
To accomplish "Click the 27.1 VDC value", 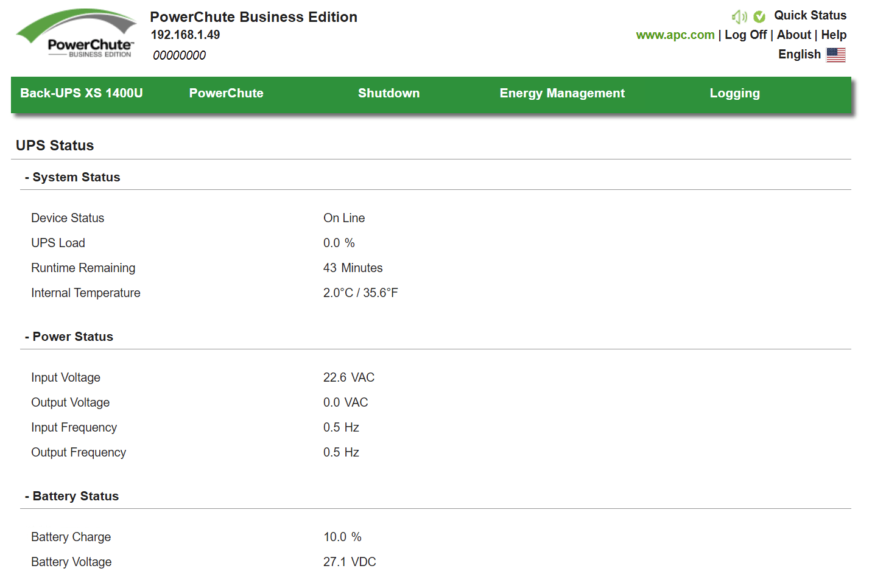I will [x=350, y=562].
